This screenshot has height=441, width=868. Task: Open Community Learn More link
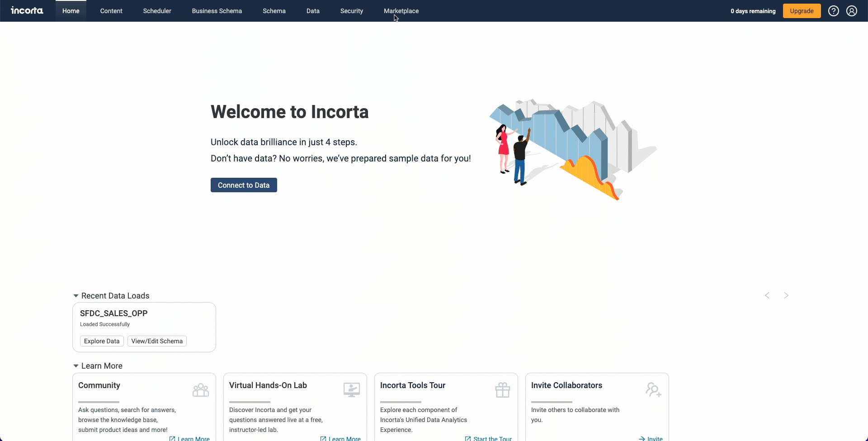(189, 438)
